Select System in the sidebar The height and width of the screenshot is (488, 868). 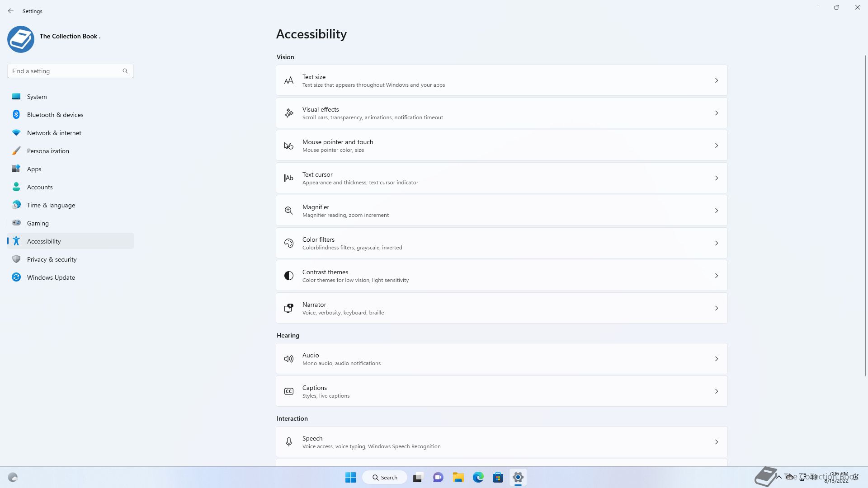[x=71, y=96]
